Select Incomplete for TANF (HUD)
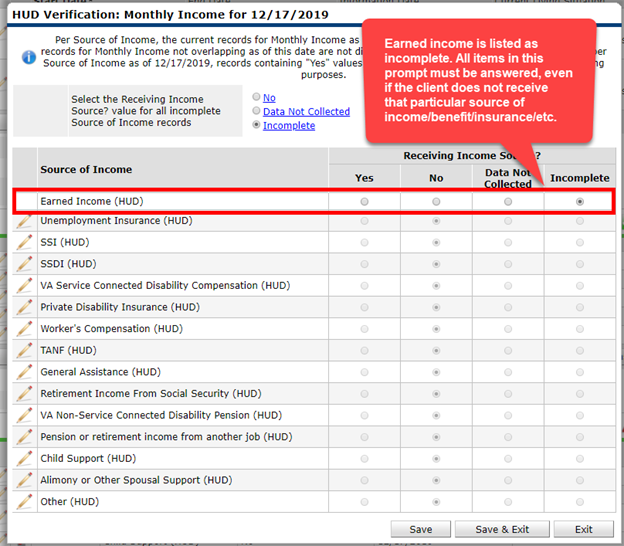This screenshot has width=624, height=546. (x=580, y=351)
